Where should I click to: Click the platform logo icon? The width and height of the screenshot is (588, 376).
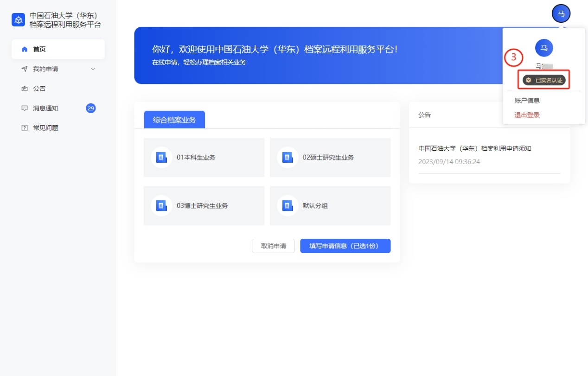18,20
